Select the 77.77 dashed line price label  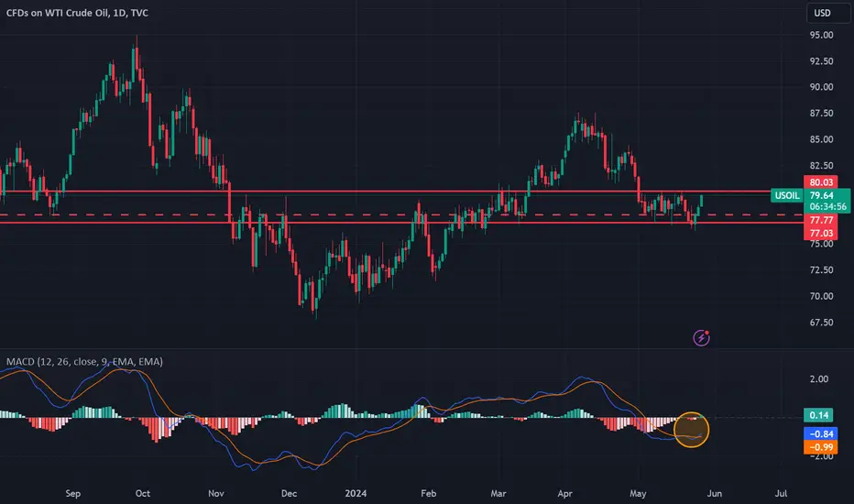point(821,220)
